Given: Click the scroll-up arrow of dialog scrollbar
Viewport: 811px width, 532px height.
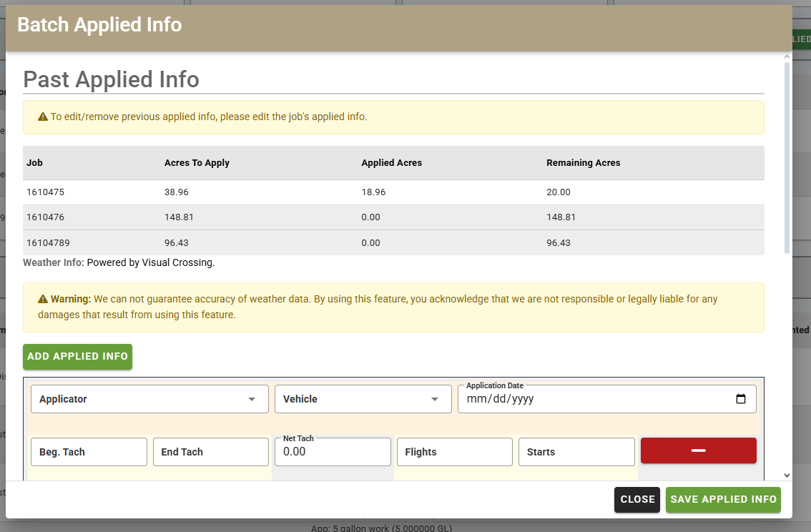Looking at the screenshot, I should point(787,57).
